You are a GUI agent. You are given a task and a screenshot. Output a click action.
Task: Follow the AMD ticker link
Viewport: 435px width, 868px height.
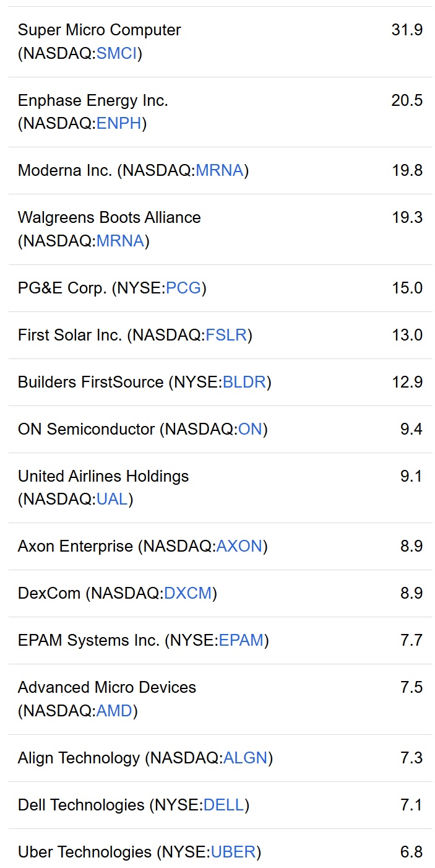[x=114, y=711]
